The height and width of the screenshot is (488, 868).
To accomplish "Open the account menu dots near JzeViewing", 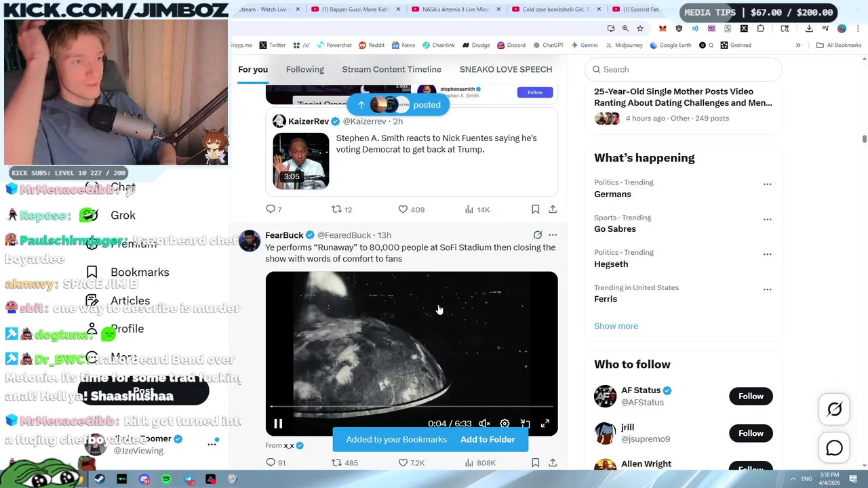I will tap(212, 443).
